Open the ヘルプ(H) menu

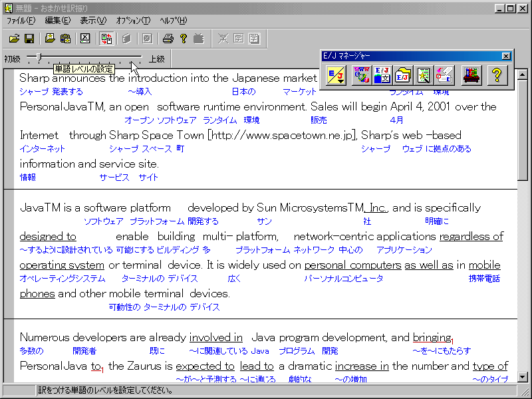174,21
